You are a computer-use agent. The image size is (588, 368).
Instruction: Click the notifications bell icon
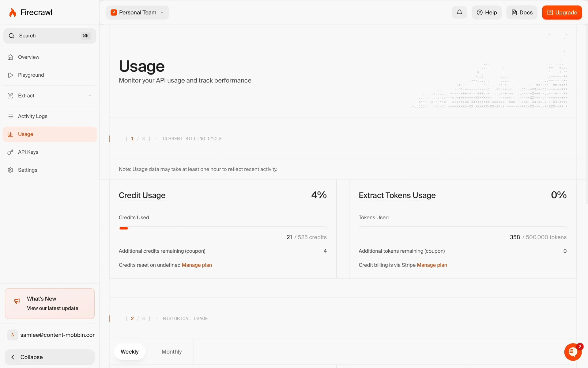pos(459,13)
